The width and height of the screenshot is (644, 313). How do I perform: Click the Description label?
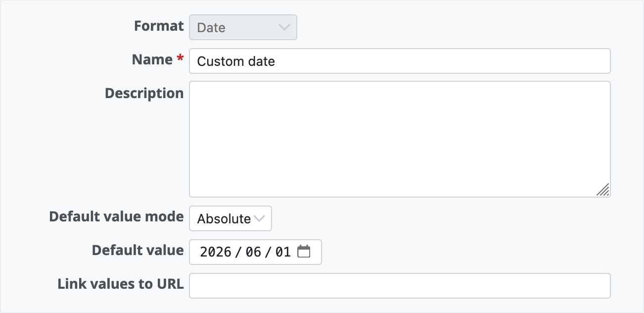coord(144,93)
